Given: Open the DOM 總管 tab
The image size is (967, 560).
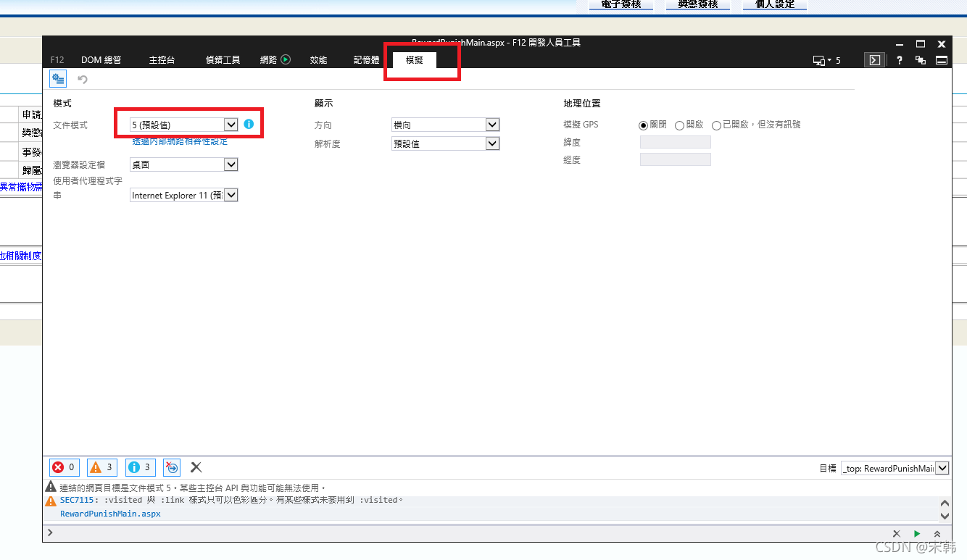Looking at the screenshot, I should [101, 60].
